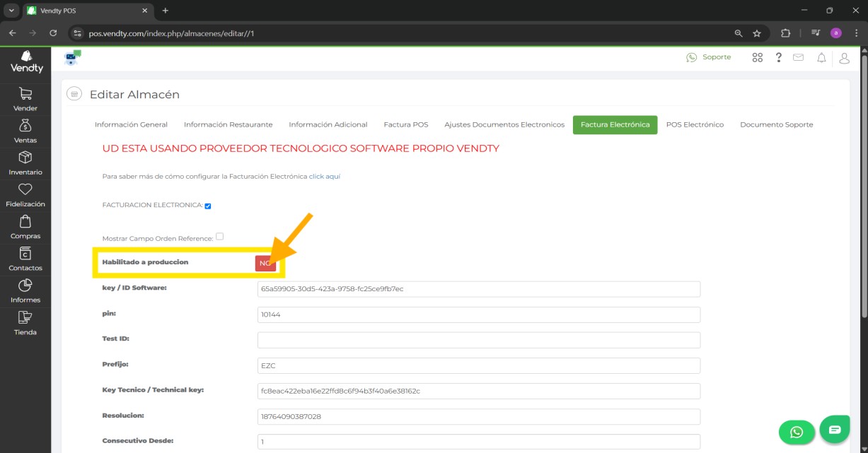Open Fidelización heart icon
The width and height of the screenshot is (868, 453).
pos(25,189)
